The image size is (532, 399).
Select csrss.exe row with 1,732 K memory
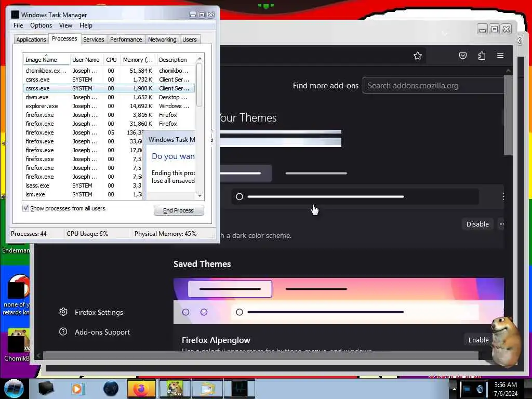pos(109,79)
